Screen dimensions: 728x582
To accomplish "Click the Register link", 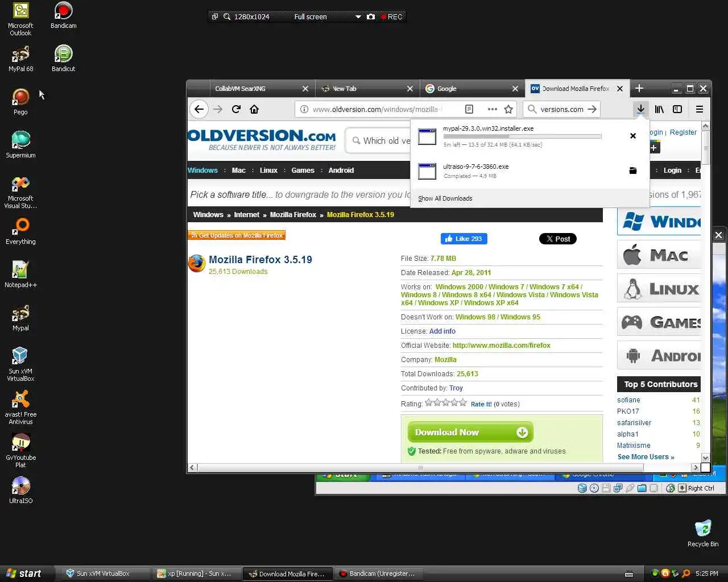I will [x=683, y=132].
